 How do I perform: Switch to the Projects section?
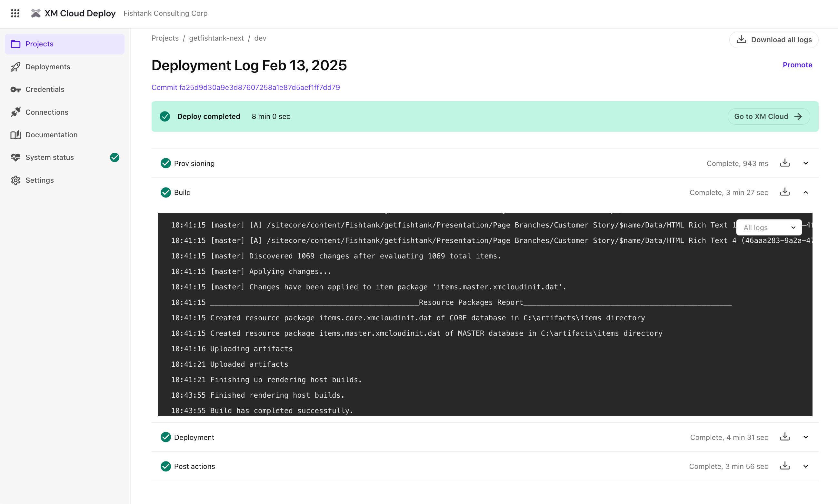[39, 44]
